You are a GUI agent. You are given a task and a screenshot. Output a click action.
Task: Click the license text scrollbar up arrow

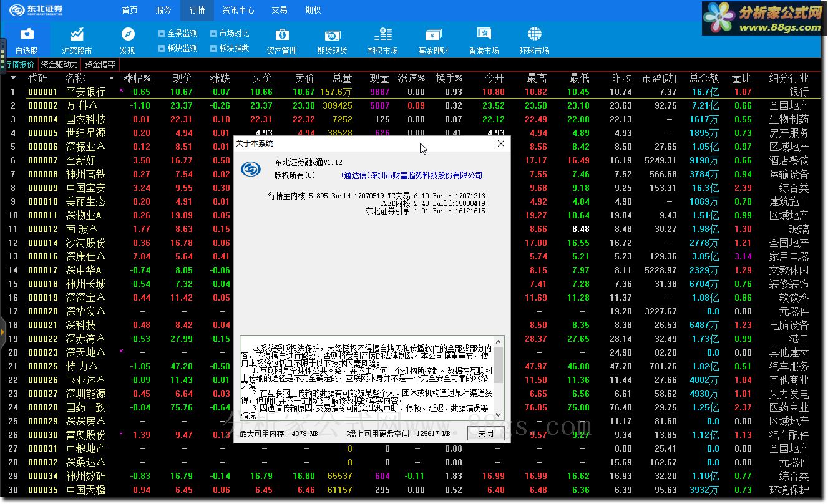[x=499, y=341]
